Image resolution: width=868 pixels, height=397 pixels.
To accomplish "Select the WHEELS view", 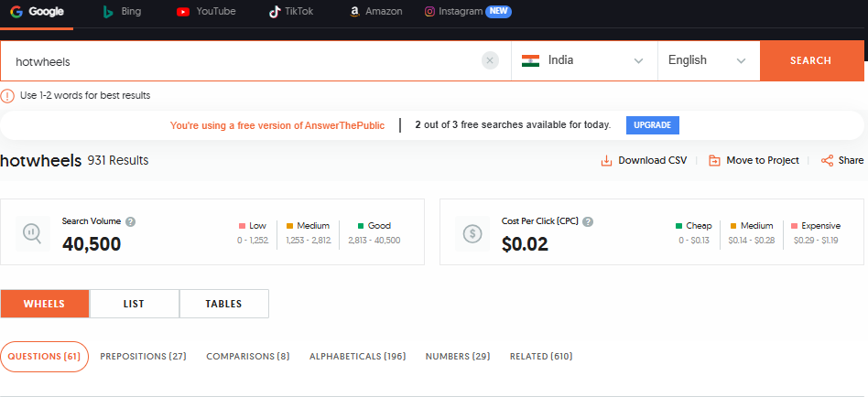I will (x=44, y=304).
